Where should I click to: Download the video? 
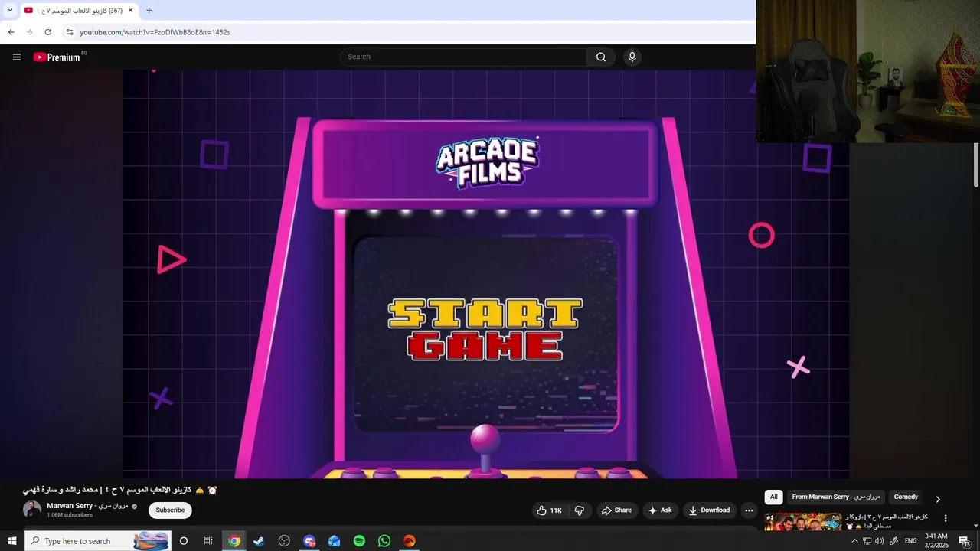pyautogui.click(x=708, y=510)
